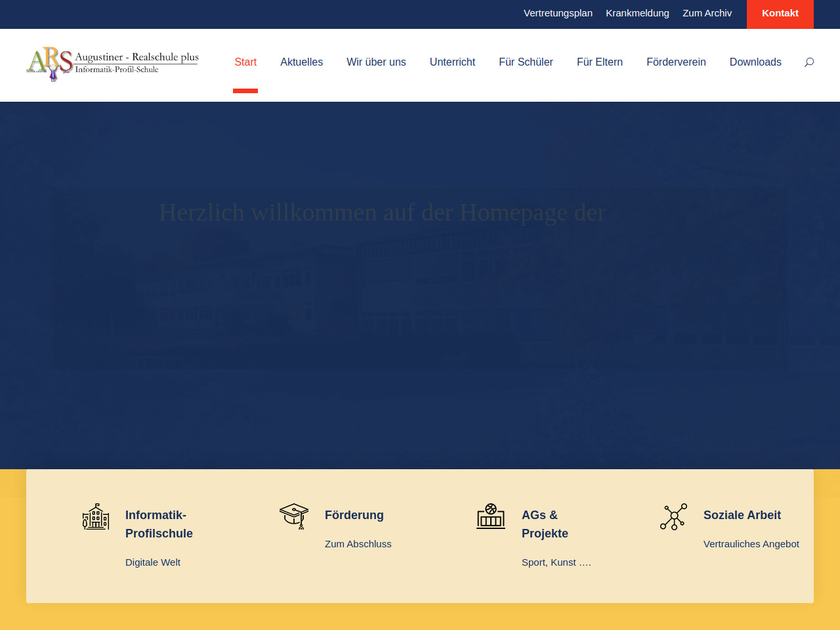The height and width of the screenshot is (630, 840).
Task: Click the ARS school logo
Action: click(113, 64)
